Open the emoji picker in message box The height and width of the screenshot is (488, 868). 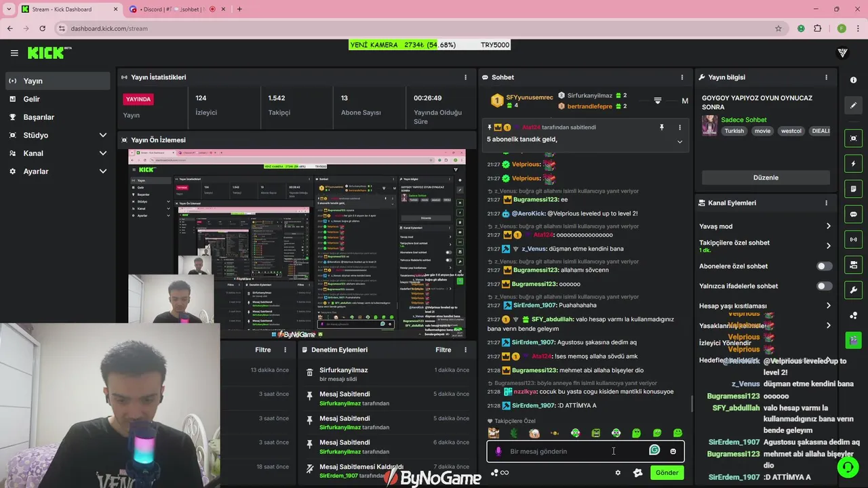coord(673,451)
